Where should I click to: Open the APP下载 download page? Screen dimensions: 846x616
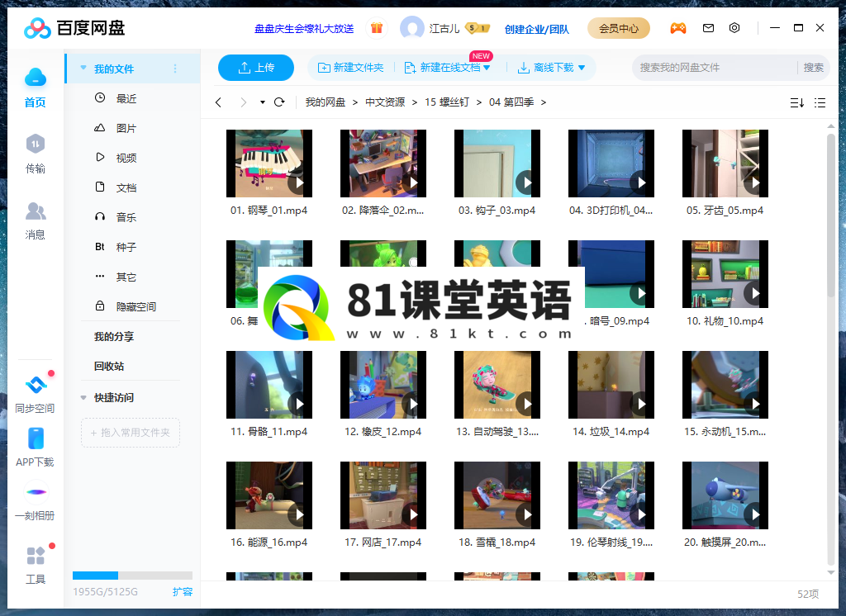click(35, 448)
